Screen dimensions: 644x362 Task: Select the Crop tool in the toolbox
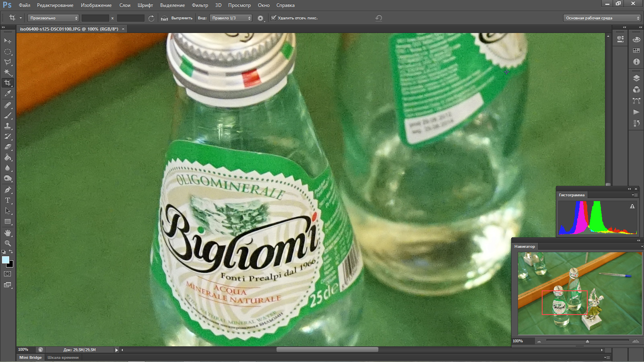pos(8,83)
